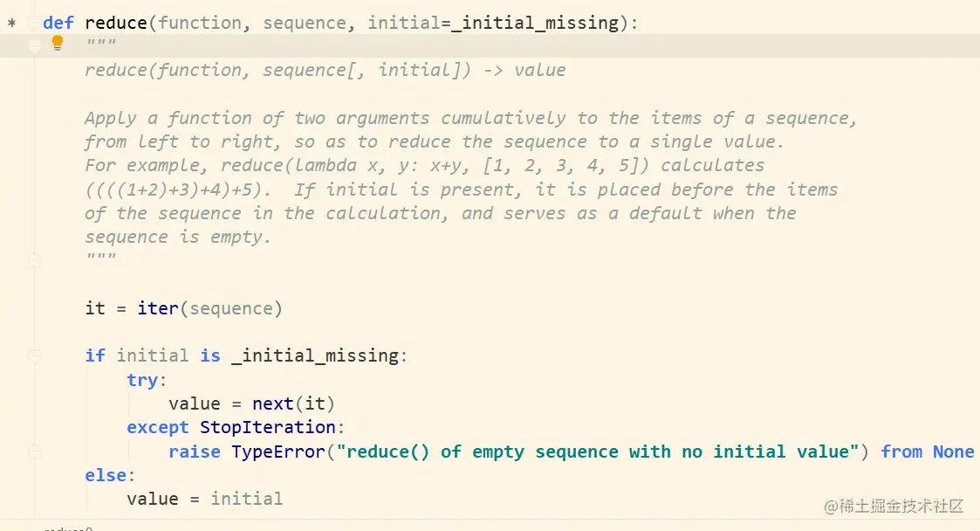Click the lambda example line in the docstring
Image resolution: width=980 pixels, height=531 pixels.
[x=424, y=166]
